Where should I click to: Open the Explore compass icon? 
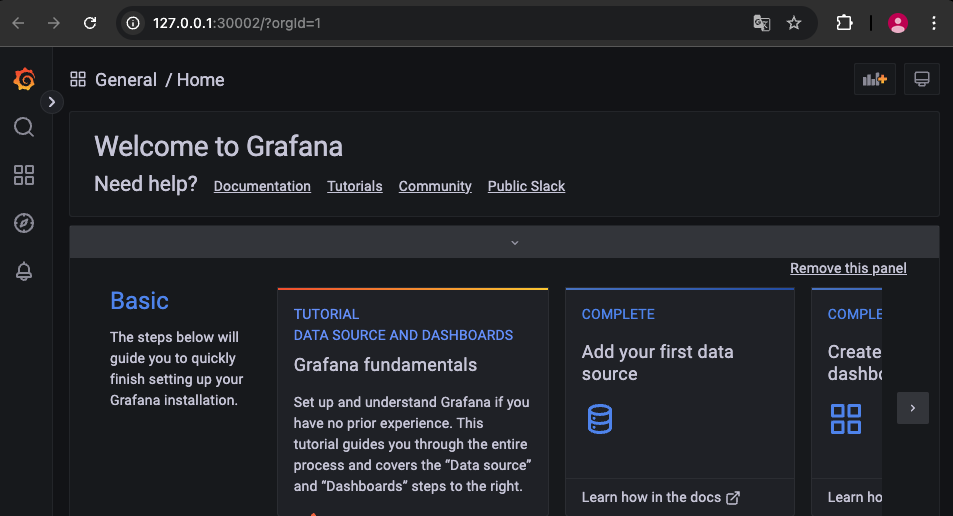coord(24,223)
